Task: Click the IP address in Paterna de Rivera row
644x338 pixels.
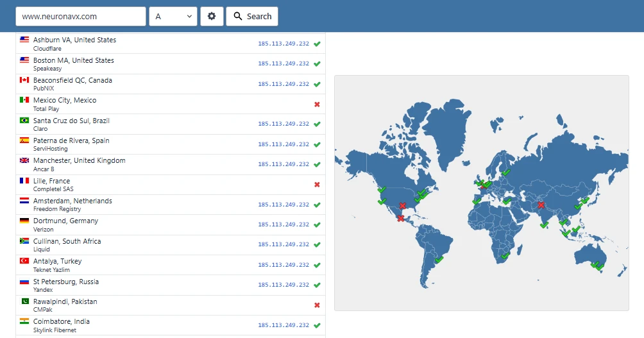Action: click(x=284, y=144)
